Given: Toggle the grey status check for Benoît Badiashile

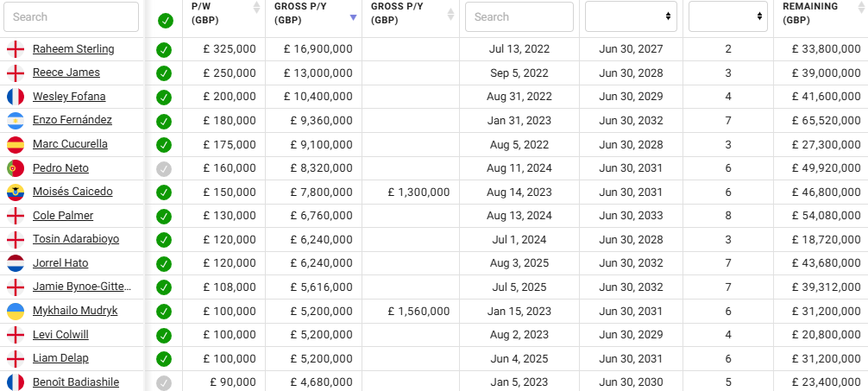Looking at the screenshot, I should [x=164, y=382].
